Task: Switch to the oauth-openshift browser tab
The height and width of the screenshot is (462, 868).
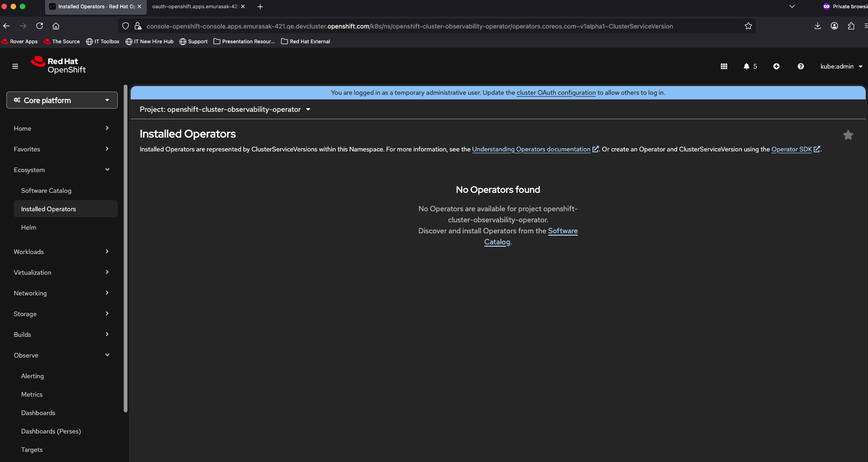Action: [195, 6]
